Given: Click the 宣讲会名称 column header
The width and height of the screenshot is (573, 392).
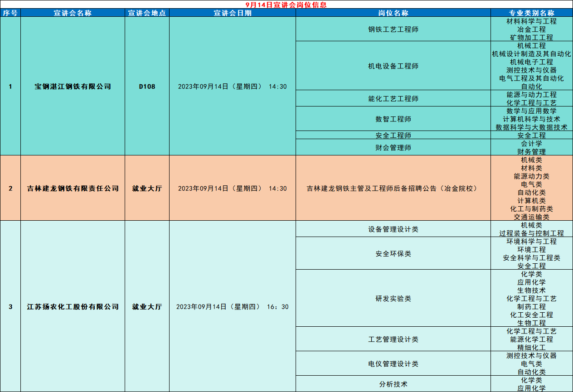Looking at the screenshot, I should (73, 13).
